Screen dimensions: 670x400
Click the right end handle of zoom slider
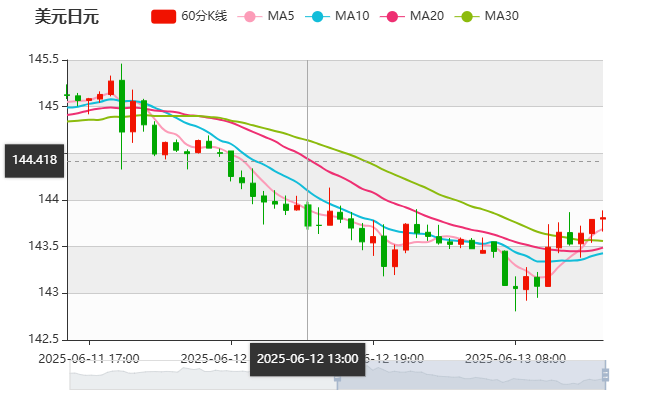pyautogui.click(x=608, y=376)
